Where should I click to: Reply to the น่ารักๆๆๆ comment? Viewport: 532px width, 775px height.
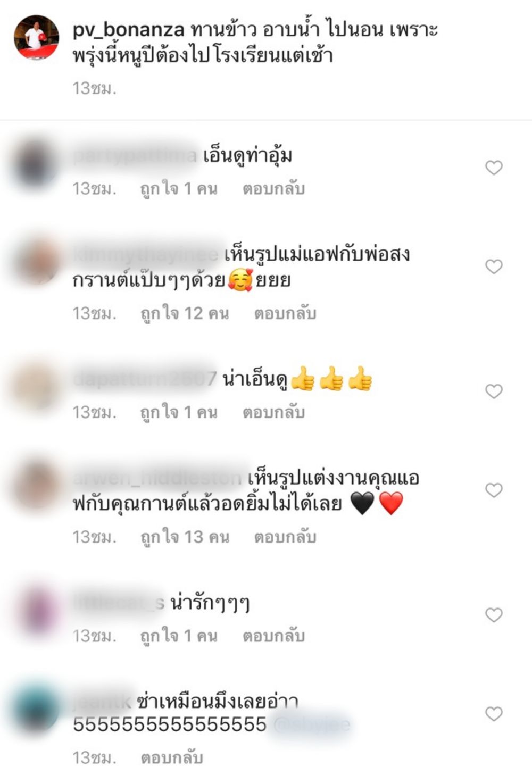pyautogui.click(x=273, y=636)
